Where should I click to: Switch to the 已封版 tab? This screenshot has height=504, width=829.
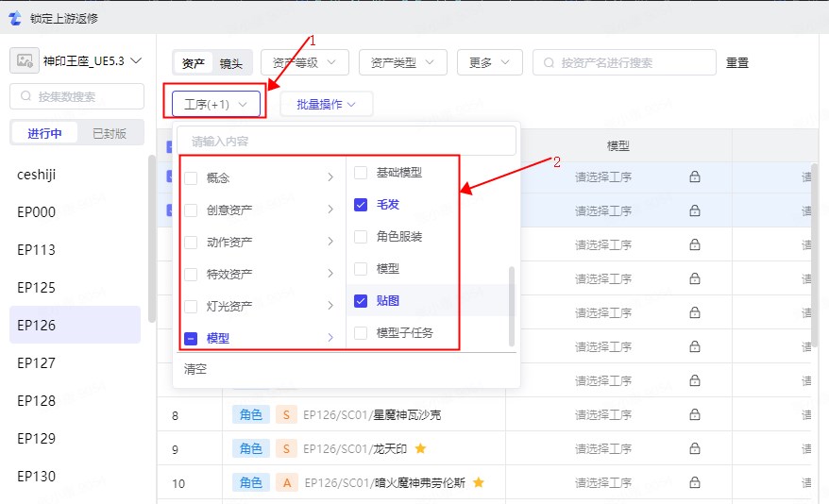[109, 133]
